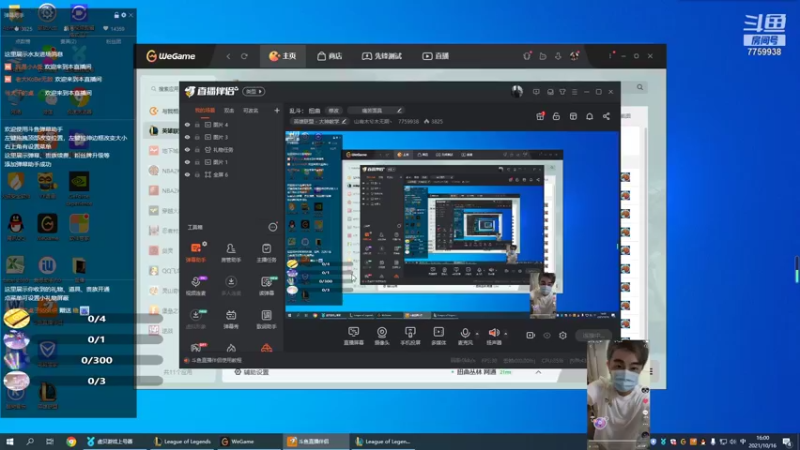The width and height of the screenshot is (800, 450).
Task: Click the bell notification icon
Action: (x=589, y=116)
